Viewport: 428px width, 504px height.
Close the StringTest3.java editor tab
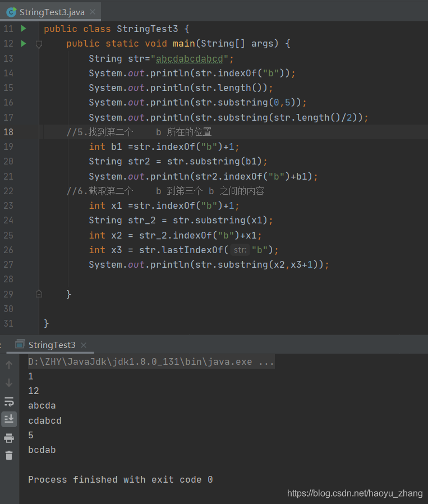coord(93,12)
